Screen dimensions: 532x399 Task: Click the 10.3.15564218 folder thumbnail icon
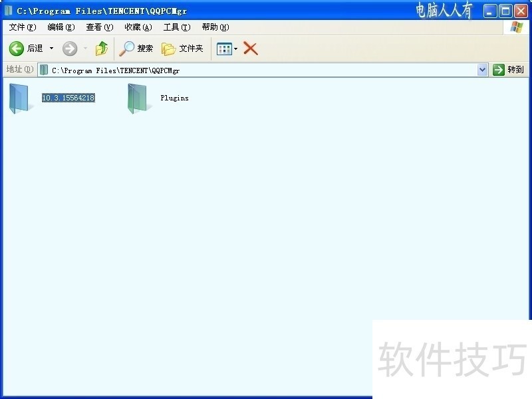click(x=19, y=98)
